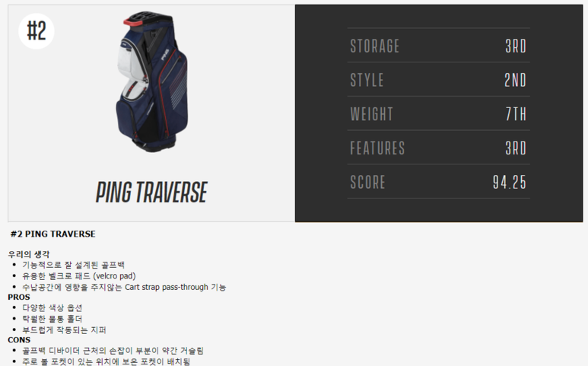This screenshot has height=366, width=588.
Task: Click the '우리의 생각' section heading
Action: point(29,254)
